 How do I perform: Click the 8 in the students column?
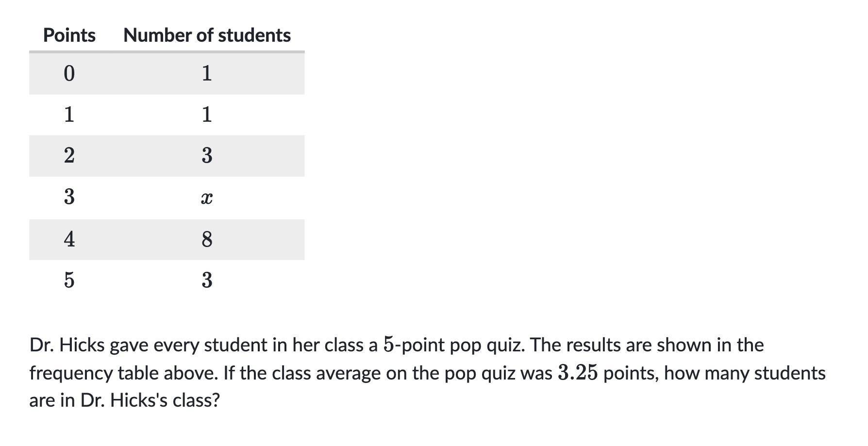click(x=207, y=239)
